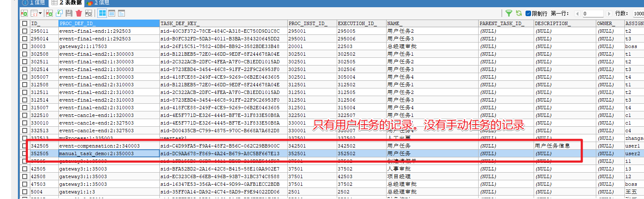Switch to text view mode
This screenshot has height=199, width=644.
[121, 14]
